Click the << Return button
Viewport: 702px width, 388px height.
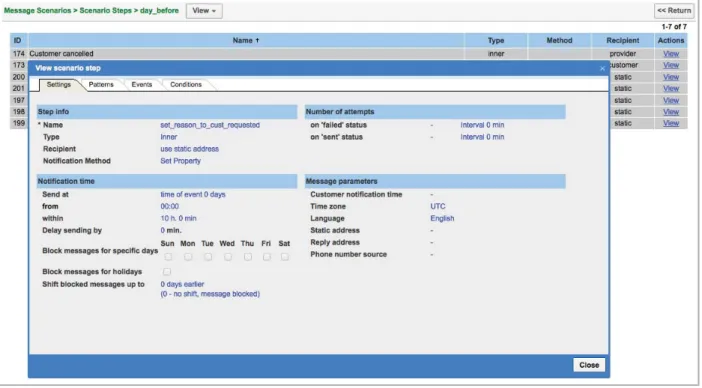point(674,11)
